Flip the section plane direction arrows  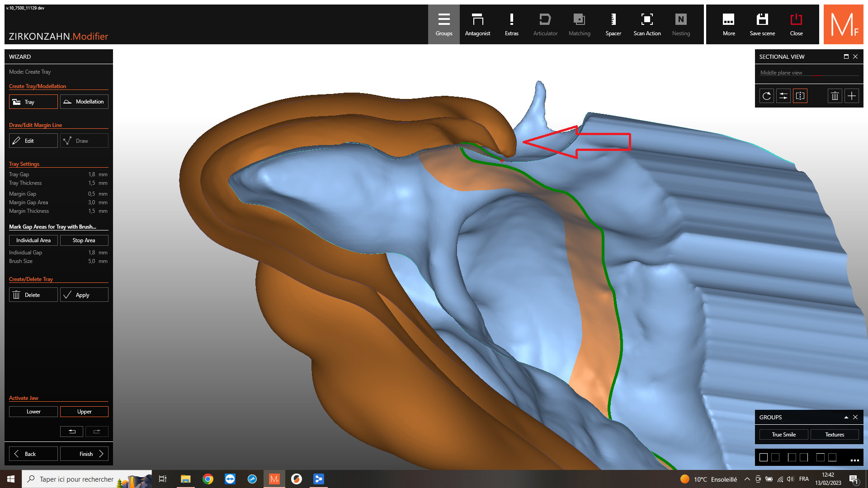coord(783,96)
